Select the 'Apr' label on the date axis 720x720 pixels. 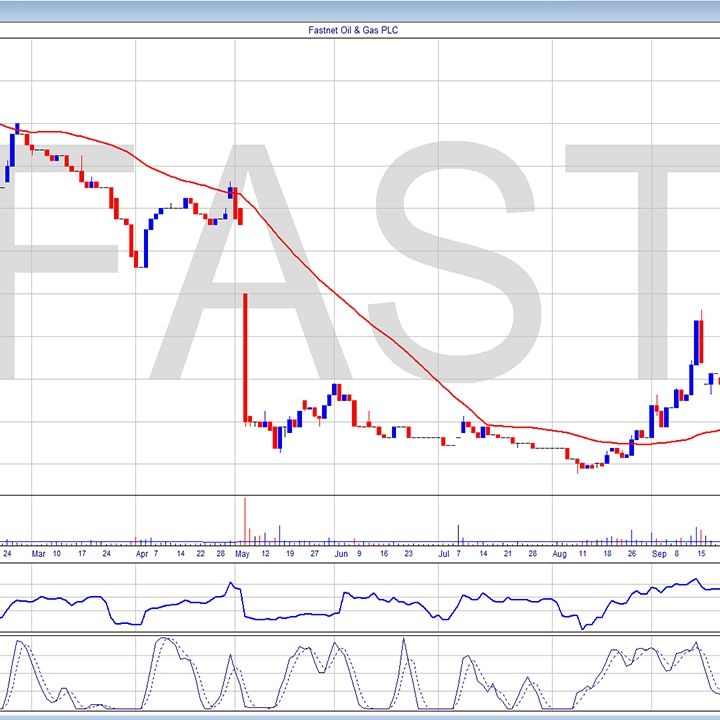141,552
